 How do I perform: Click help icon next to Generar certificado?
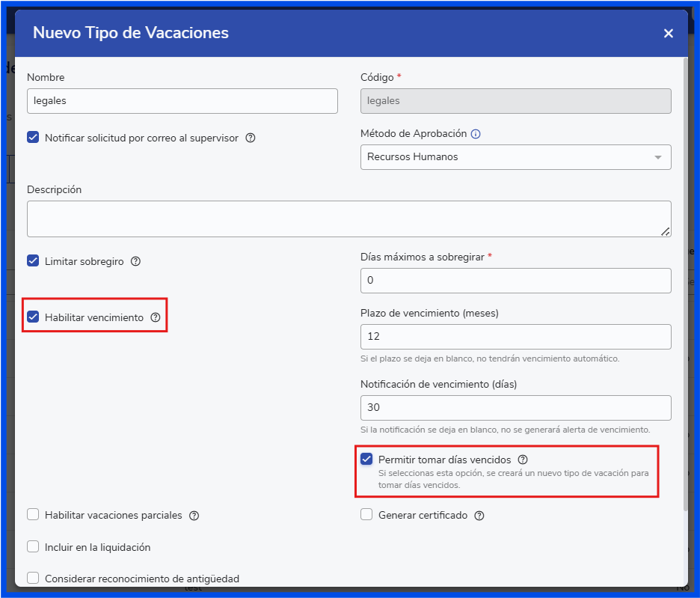pos(479,516)
